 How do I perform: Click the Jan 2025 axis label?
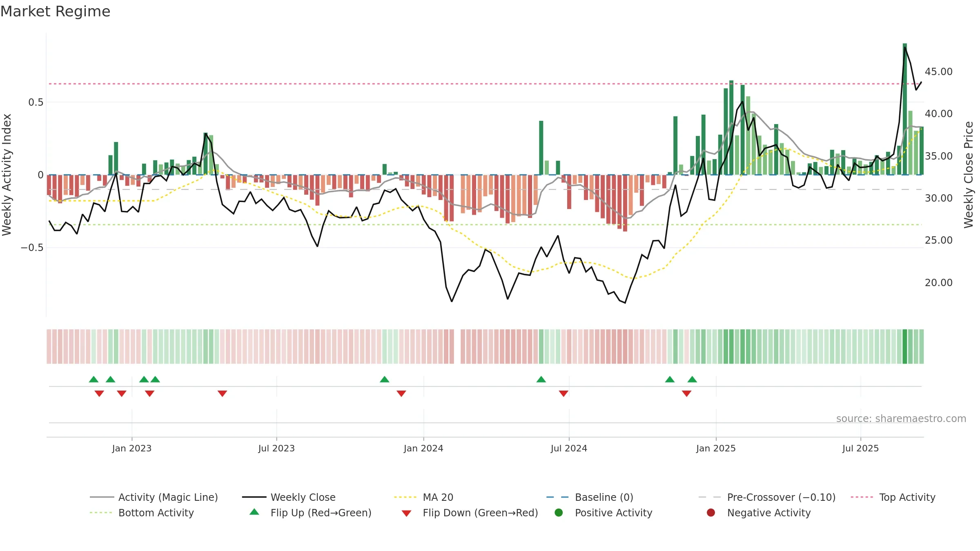click(716, 448)
